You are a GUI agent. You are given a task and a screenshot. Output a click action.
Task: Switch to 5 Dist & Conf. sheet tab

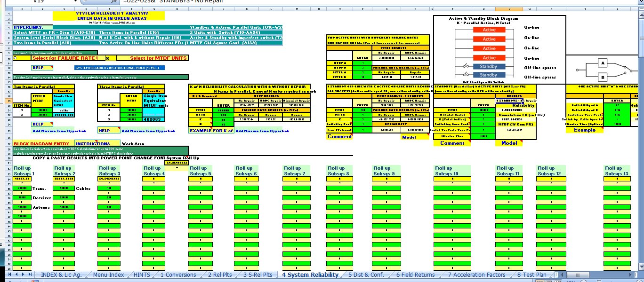pyautogui.click(x=366, y=275)
